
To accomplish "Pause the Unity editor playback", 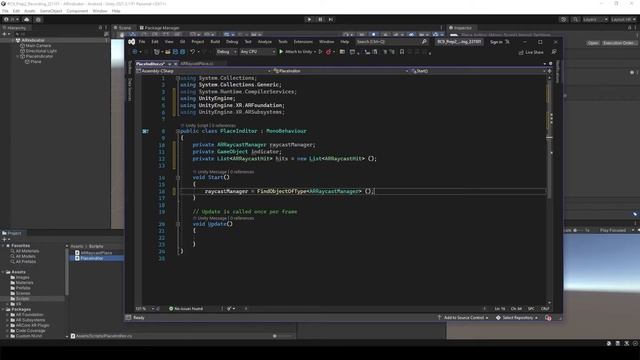I will click(x=320, y=19).
